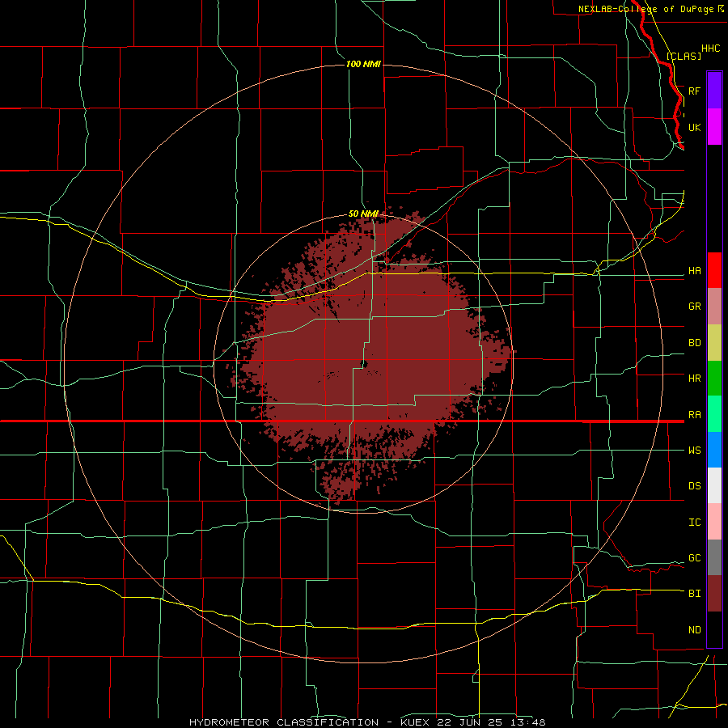
Task: Click the UK magenta legend swatch
Action: point(714,126)
